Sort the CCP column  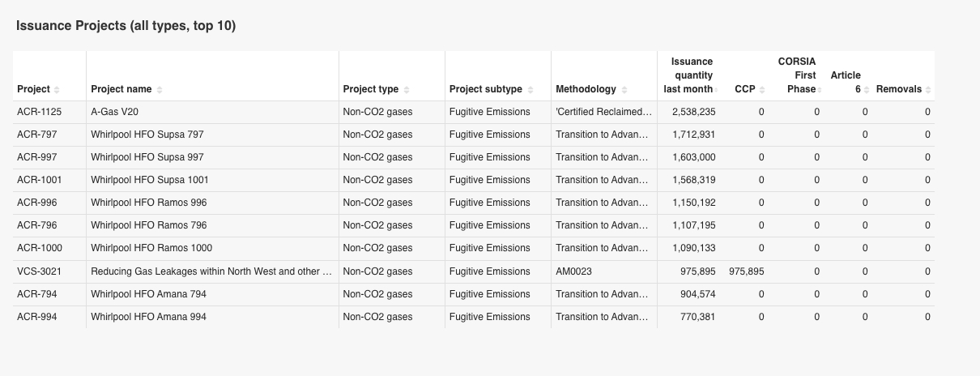(761, 89)
